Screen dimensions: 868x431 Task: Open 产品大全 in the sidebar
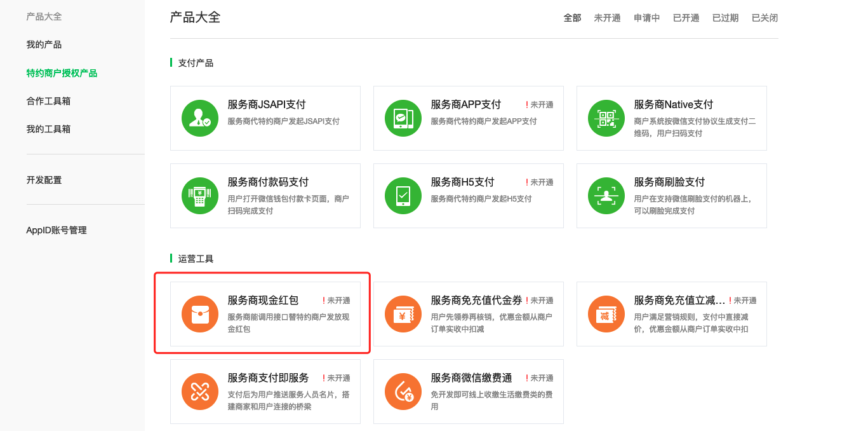coord(44,17)
